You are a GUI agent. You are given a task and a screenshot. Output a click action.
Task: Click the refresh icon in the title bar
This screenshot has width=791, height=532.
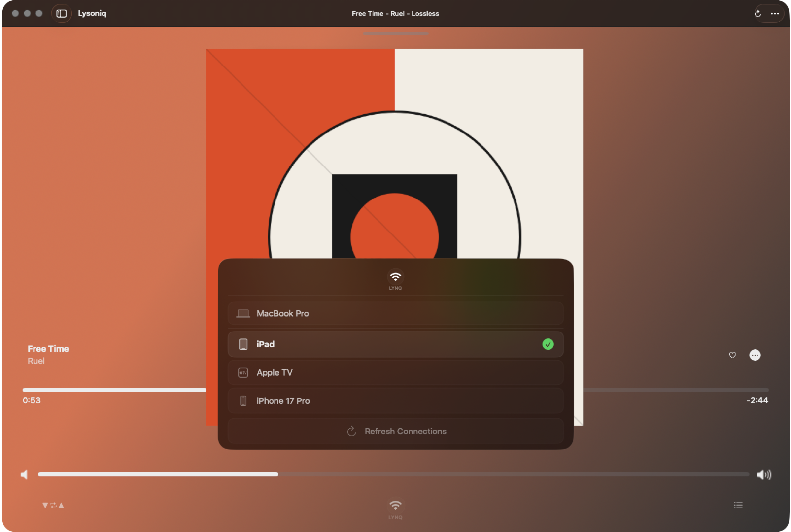click(757, 13)
